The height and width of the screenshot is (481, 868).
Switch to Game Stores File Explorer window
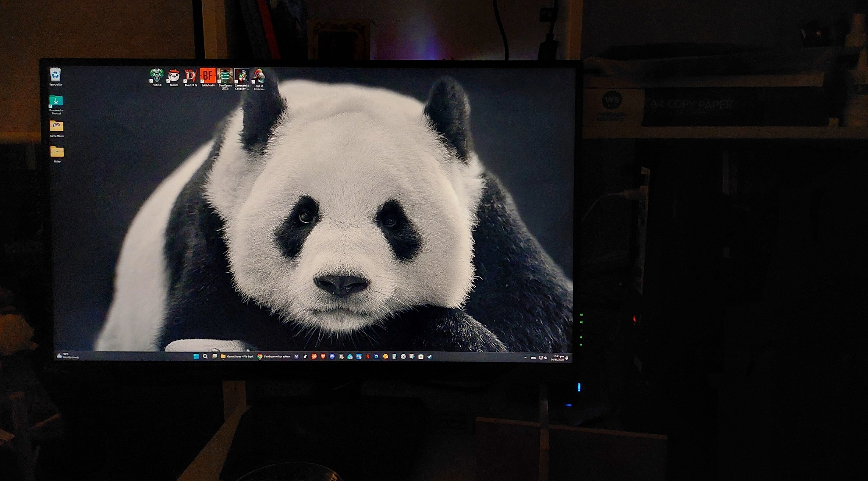(x=237, y=356)
